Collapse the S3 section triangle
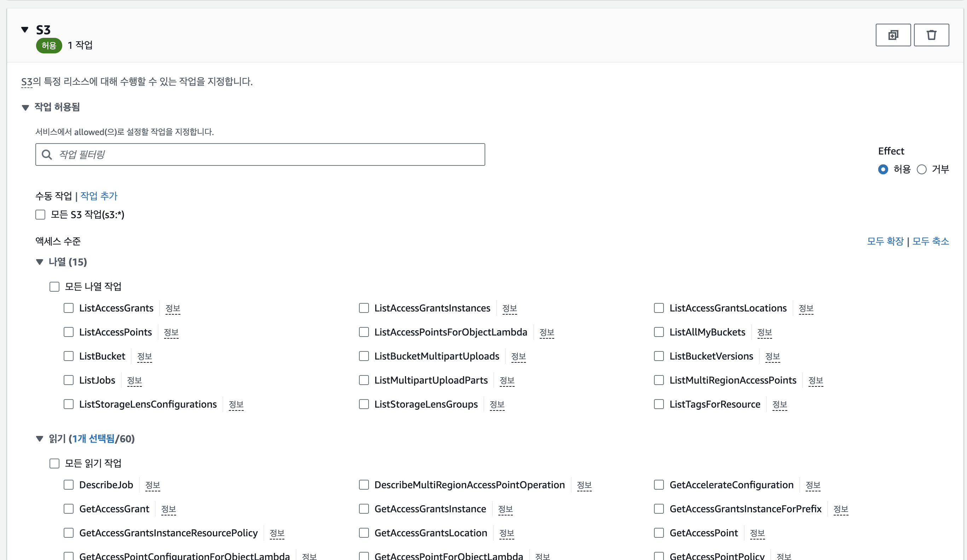Screen dimensions: 967x560 pyautogui.click(x=25, y=30)
